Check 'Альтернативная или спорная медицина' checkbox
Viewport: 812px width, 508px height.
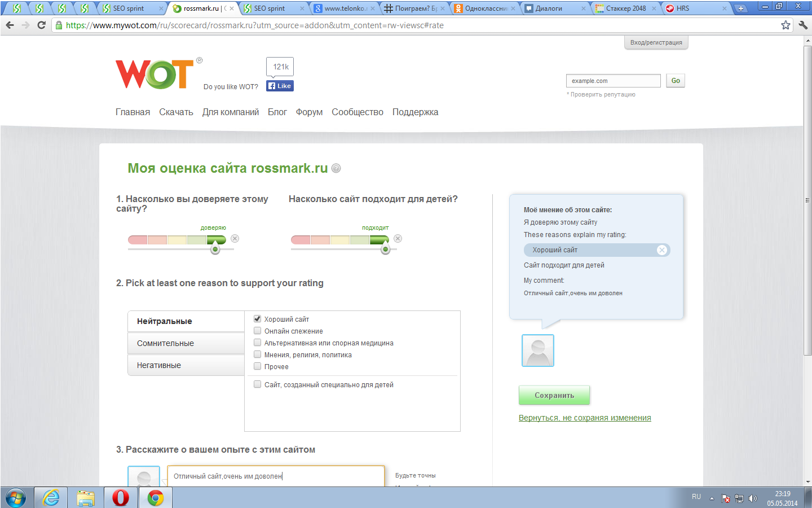(x=257, y=343)
